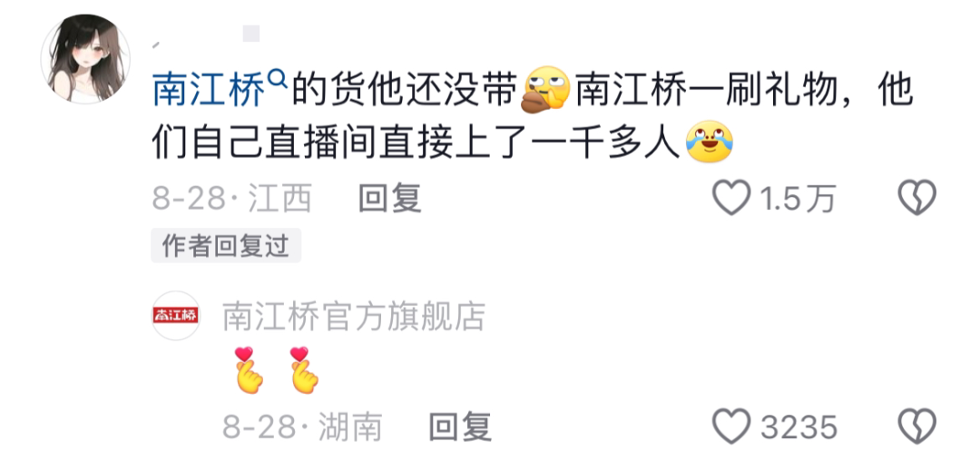
Task: Open the anime girl commenter avatar
Action: coord(85,59)
